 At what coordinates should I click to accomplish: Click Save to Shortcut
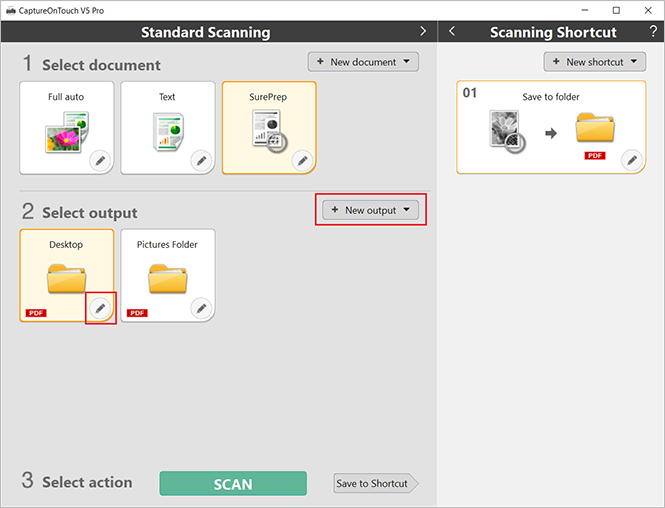[376, 483]
